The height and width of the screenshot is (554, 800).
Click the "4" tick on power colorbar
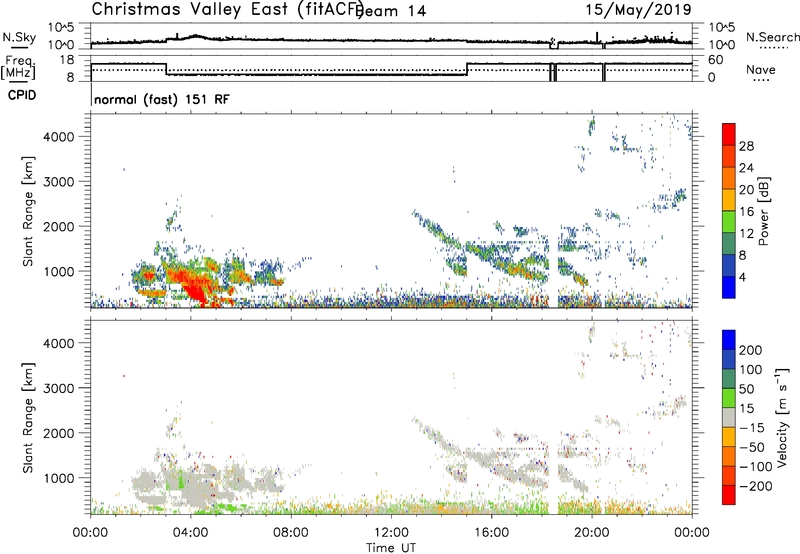point(742,278)
